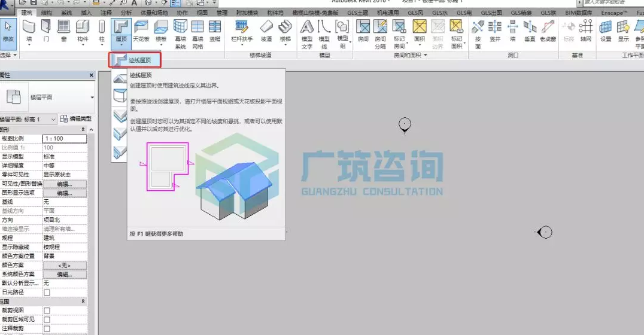Switch to the 视图 ribbon tab
644x335 pixels.
202,13
